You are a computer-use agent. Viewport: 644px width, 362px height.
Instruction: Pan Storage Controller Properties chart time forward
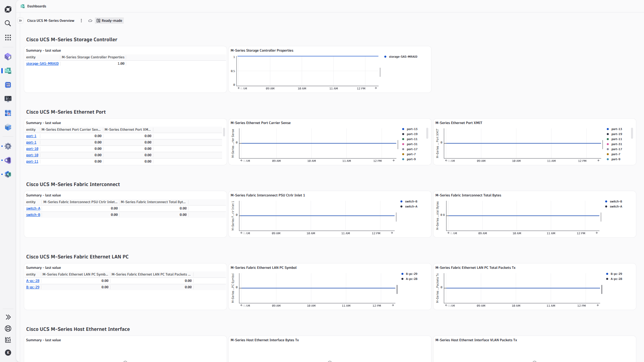[376, 88]
